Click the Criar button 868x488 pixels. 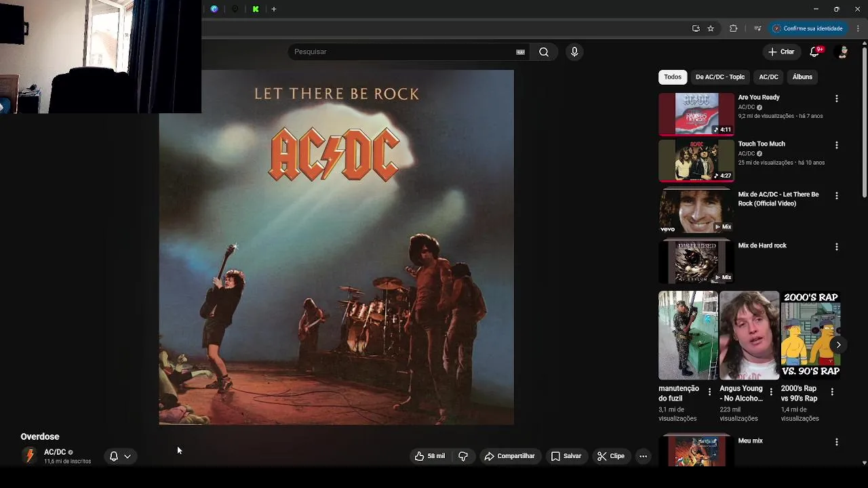781,52
